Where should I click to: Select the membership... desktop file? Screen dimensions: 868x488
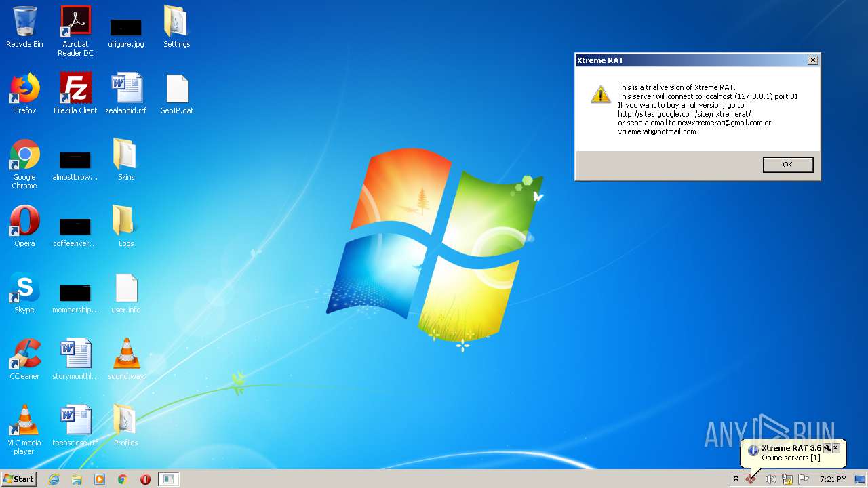[75, 298]
